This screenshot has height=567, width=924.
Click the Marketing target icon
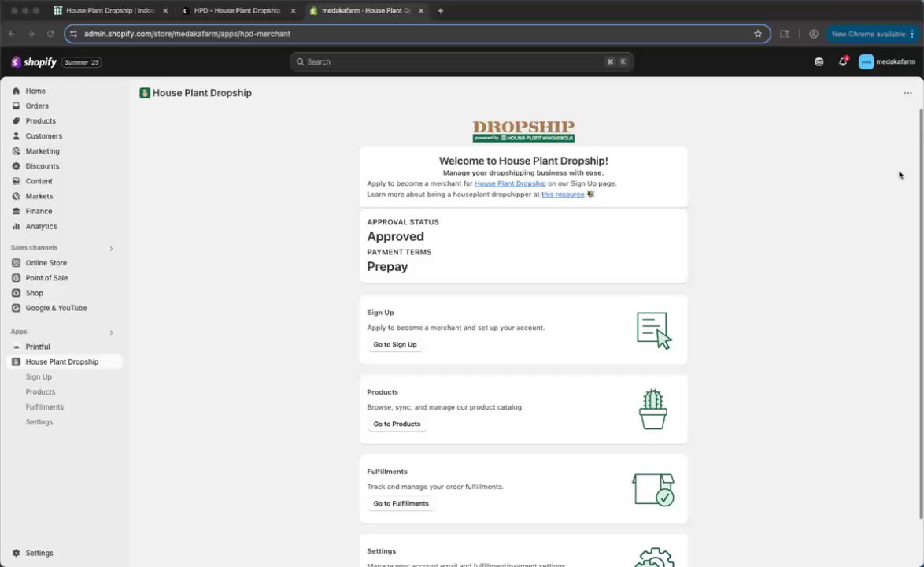pyautogui.click(x=16, y=151)
